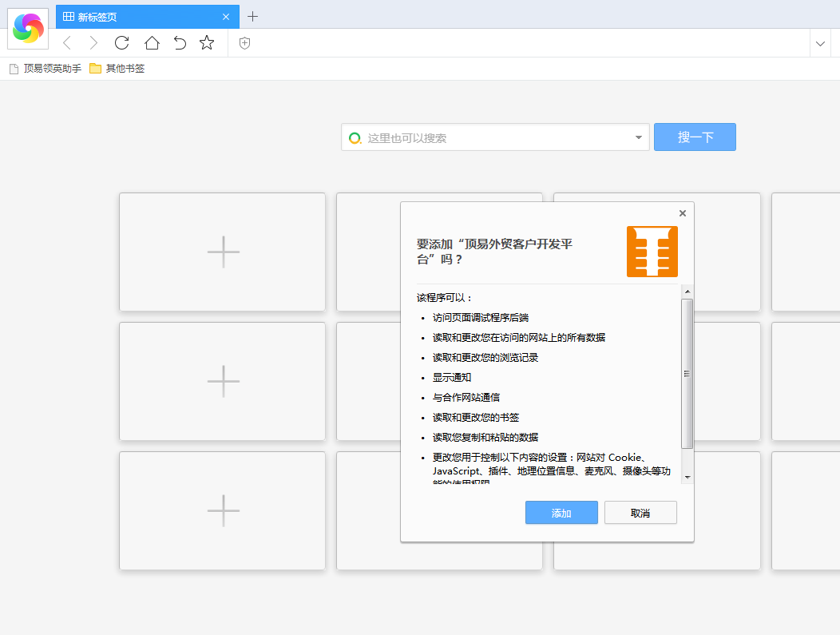Bookmark the page with star icon
Screen dimensions: 840x635
[207, 43]
